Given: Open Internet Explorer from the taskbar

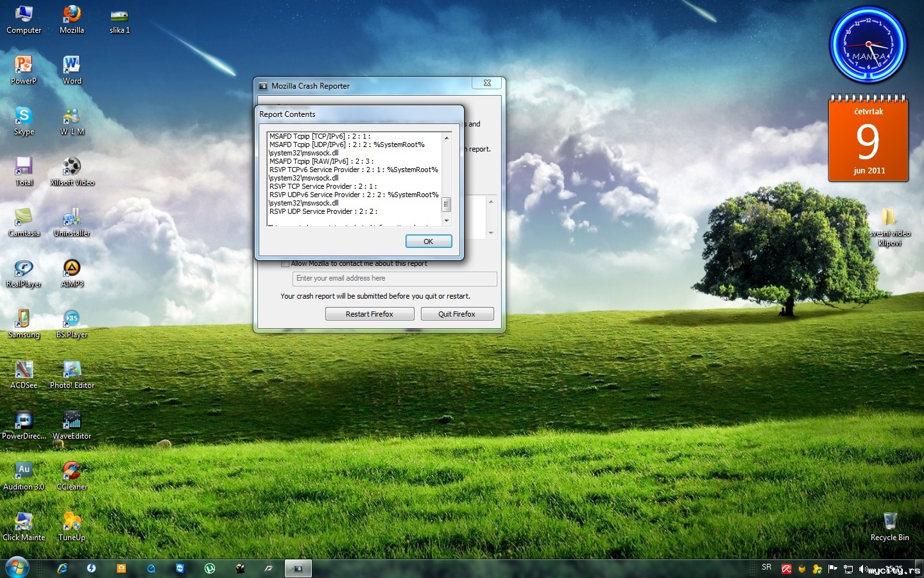Looking at the screenshot, I should 62,568.
